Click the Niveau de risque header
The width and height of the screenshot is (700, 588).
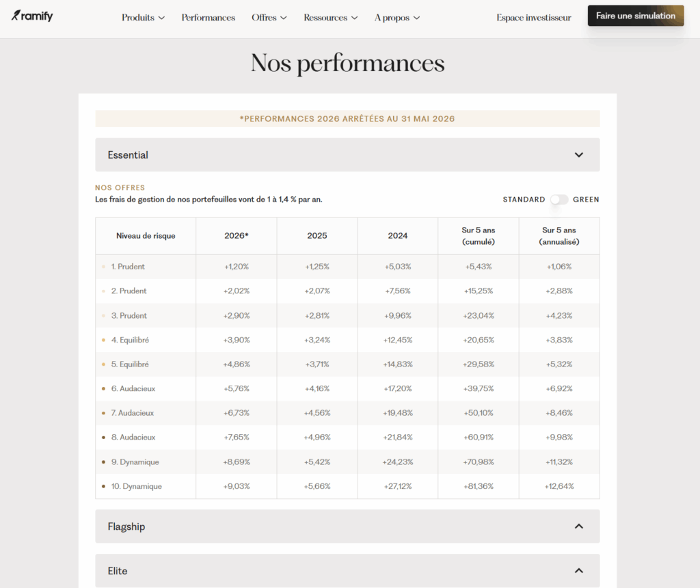(146, 236)
